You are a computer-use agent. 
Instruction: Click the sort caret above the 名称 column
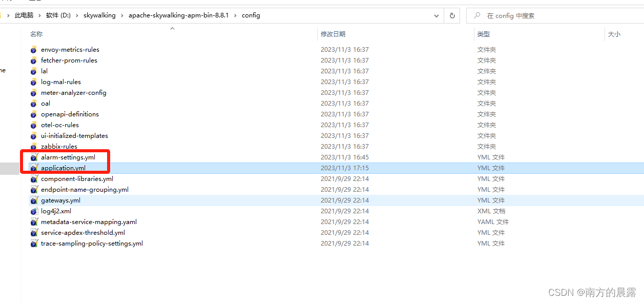172,29
